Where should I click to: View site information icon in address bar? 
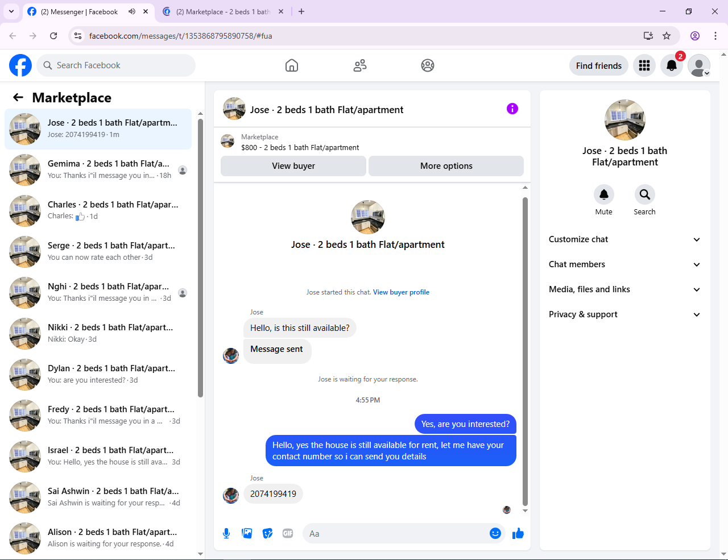(x=78, y=36)
